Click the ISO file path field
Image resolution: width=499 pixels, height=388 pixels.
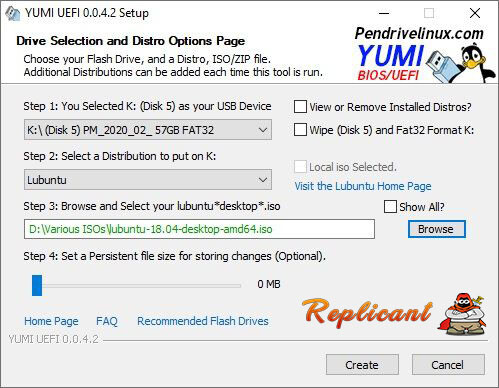pos(199,229)
